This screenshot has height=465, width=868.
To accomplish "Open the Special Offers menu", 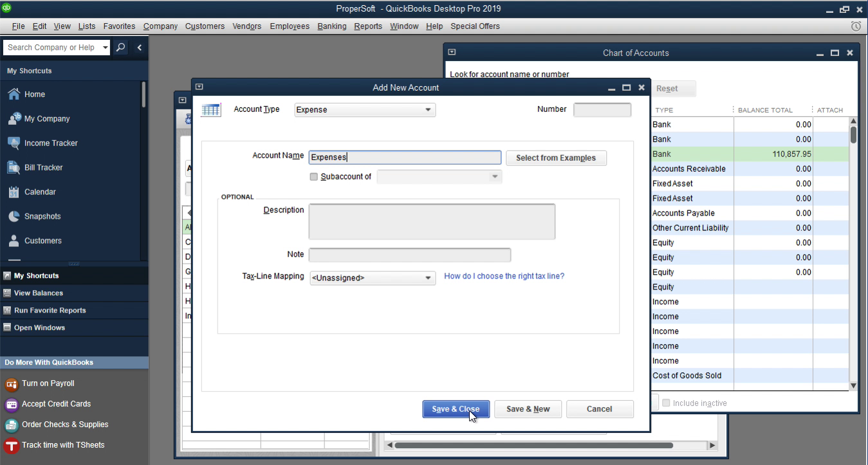I will click(x=475, y=26).
